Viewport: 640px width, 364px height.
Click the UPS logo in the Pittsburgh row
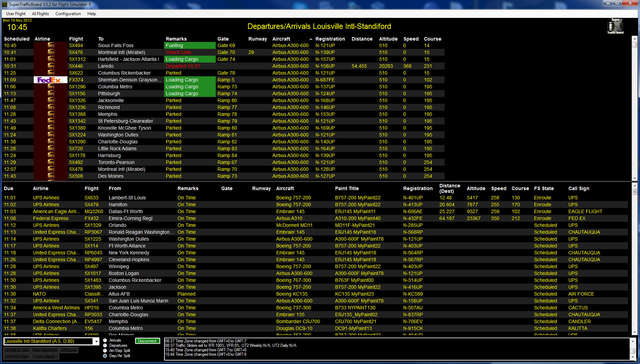[51, 94]
